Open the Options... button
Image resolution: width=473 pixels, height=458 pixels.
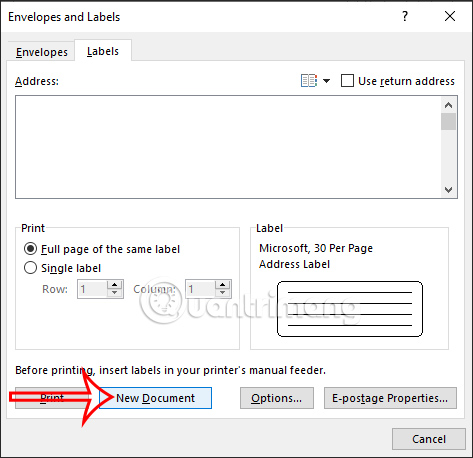coord(277,398)
